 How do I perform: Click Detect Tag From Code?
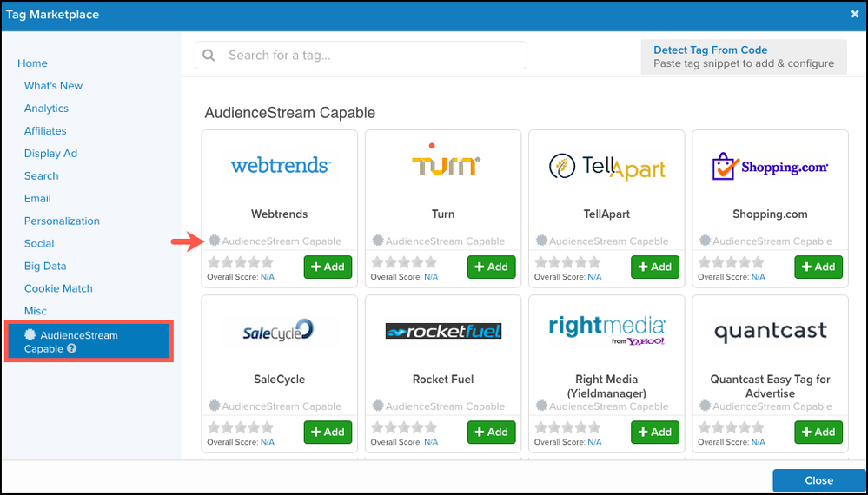tap(744, 56)
